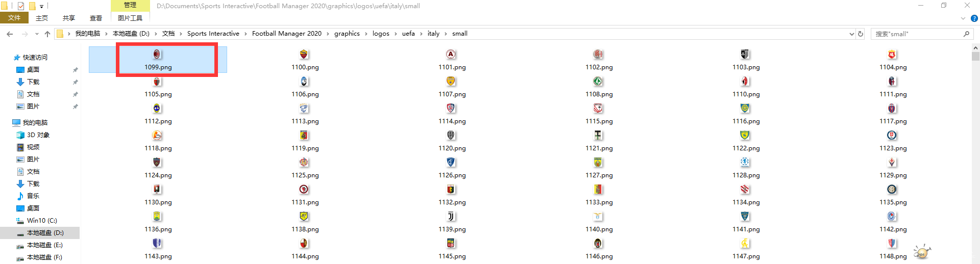Open the 图片工具 ribbon tab
Viewport: 980px width, 264px height.
point(130,18)
